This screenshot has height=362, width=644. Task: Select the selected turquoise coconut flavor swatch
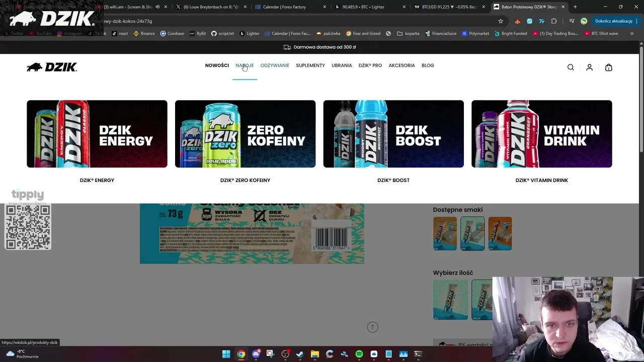tap(472, 233)
